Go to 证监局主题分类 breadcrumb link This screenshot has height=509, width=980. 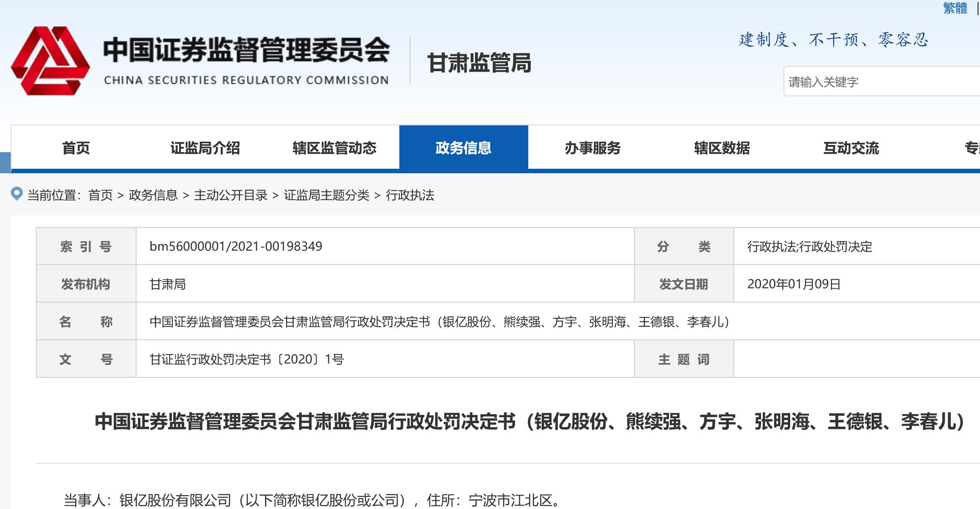pos(326,195)
